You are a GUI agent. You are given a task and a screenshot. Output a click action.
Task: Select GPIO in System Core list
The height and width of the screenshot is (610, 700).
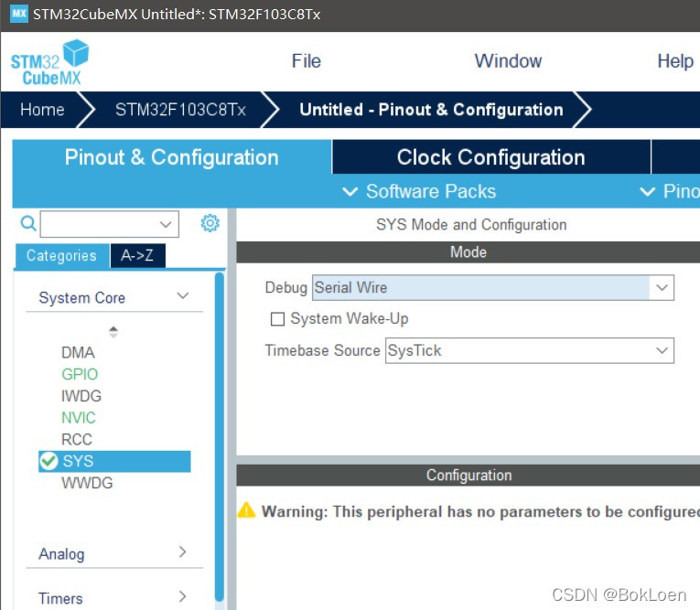(80, 374)
